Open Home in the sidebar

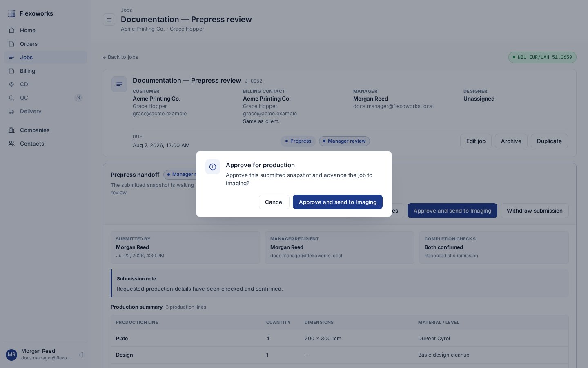(45, 30)
